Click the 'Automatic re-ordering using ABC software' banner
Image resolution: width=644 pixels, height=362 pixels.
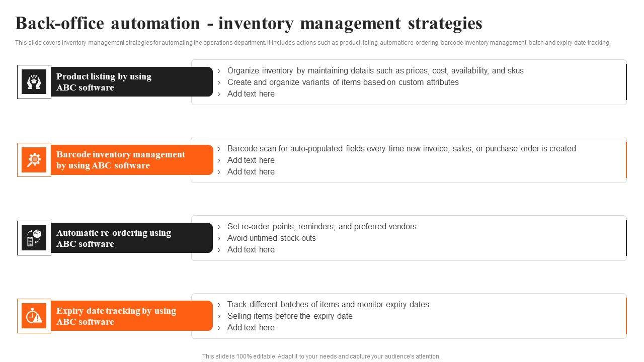131,238
